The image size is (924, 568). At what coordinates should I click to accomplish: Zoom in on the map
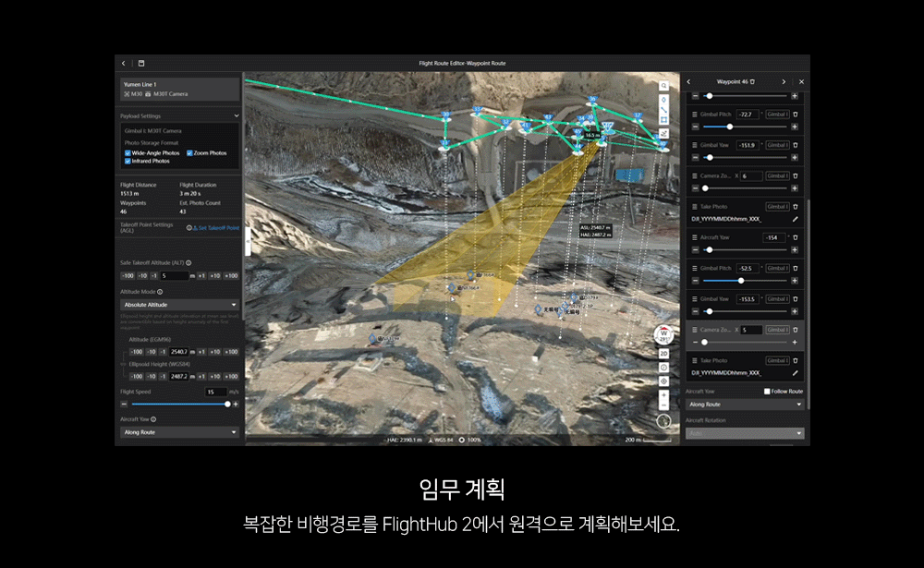(663, 395)
